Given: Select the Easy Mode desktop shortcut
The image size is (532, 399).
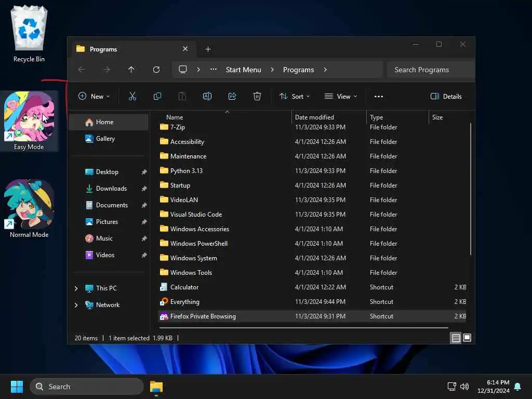Looking at the screenshot, I should click(x=29, y=121).
